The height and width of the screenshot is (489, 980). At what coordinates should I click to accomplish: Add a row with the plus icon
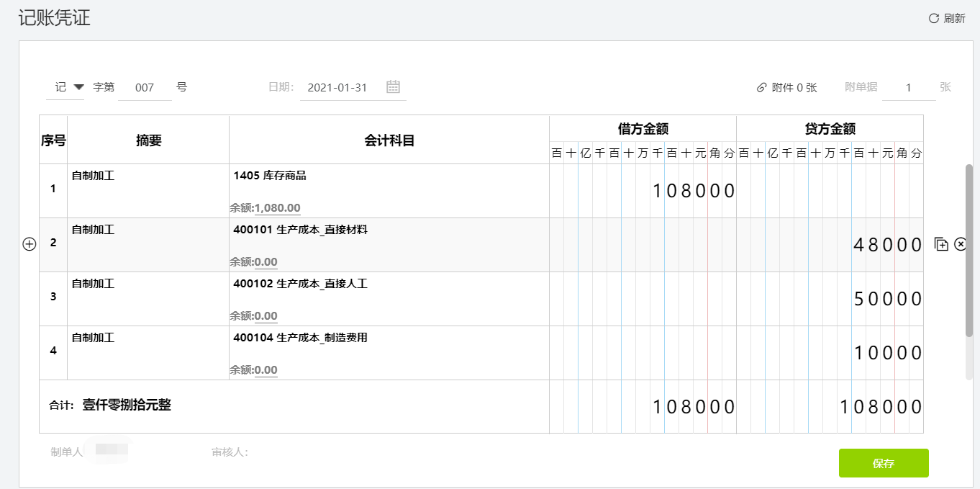[x=29, y=244]
